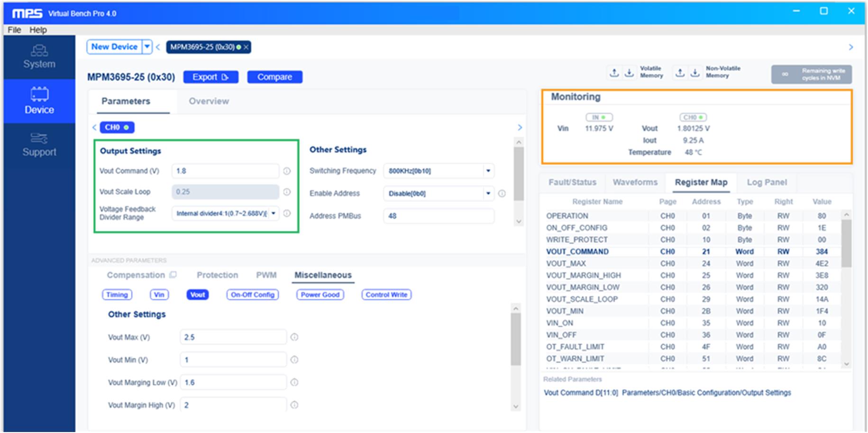The image size is (868, 433).
Task: Close the MPM3695-25 (0x30) device tab
Action: coord(246,47)
